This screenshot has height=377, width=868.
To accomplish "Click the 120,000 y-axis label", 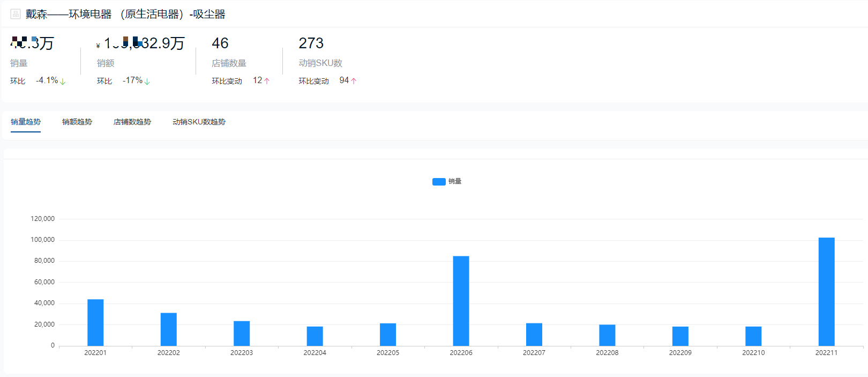I will pyautogui.click(x=43, y=219).
